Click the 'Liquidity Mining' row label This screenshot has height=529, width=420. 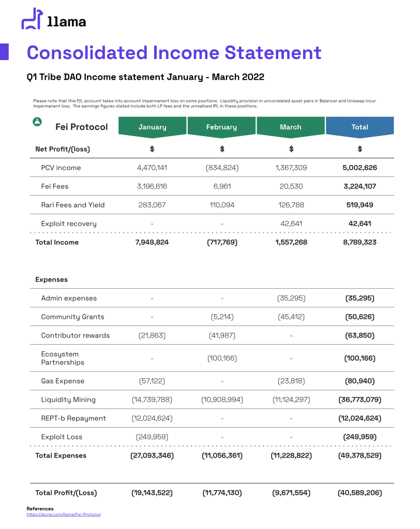[68, 400]
